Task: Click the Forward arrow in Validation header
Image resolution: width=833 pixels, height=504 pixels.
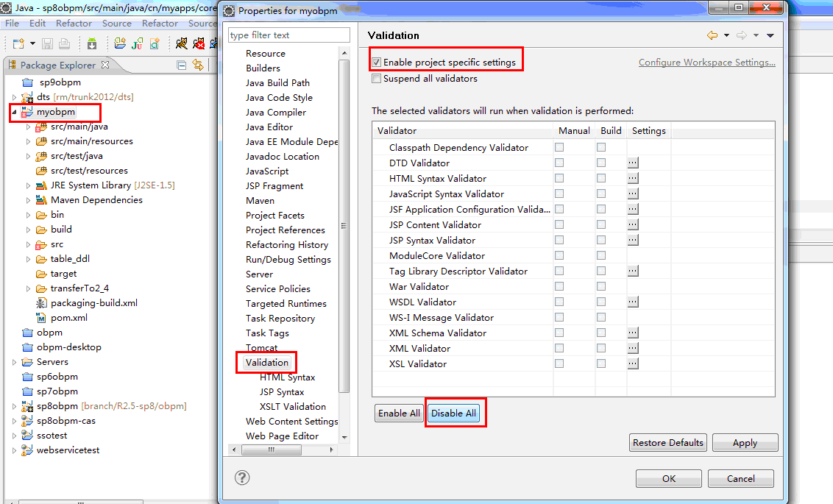Action: 742,35
